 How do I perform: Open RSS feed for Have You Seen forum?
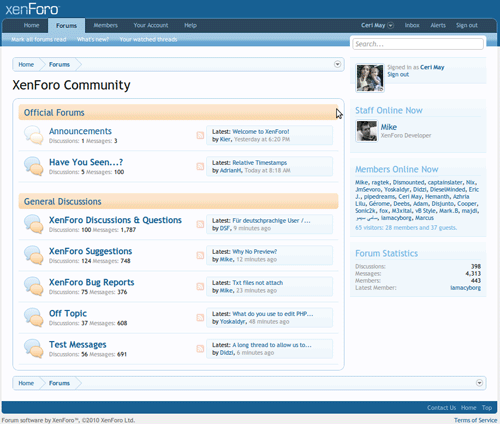pyautogui.click(x=200, y=166)
